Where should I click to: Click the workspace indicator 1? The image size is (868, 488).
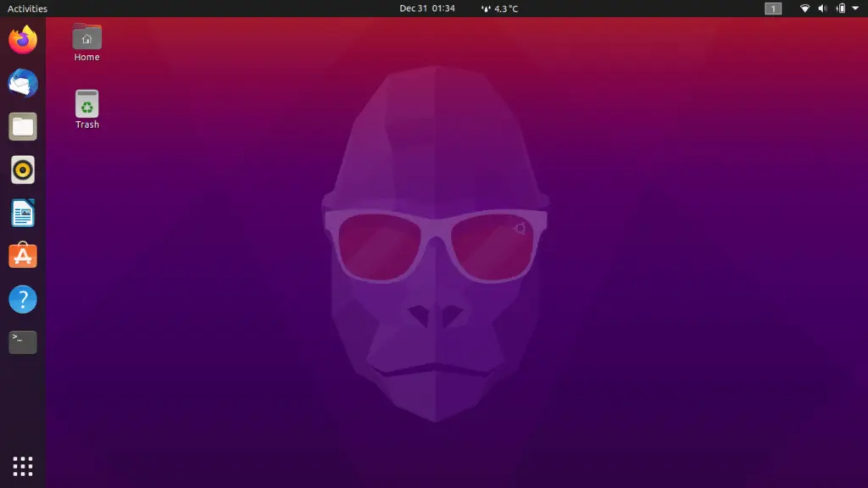[x=773, y=8]
